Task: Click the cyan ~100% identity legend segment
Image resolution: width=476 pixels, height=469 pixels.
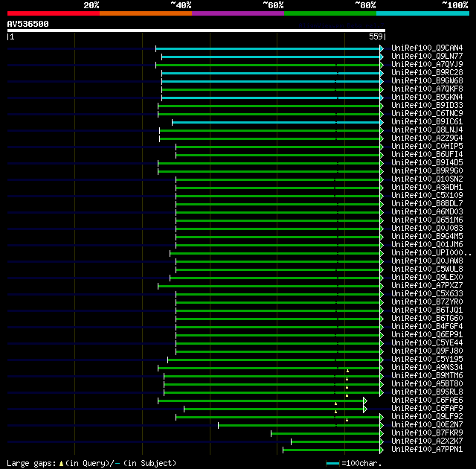Action: tap(423, 13)
